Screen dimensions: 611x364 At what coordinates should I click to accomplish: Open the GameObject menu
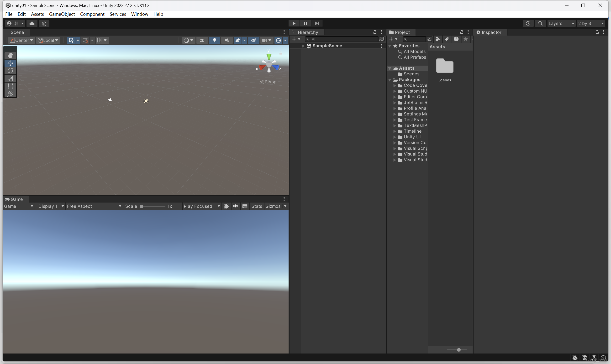[x=62, y=14]
